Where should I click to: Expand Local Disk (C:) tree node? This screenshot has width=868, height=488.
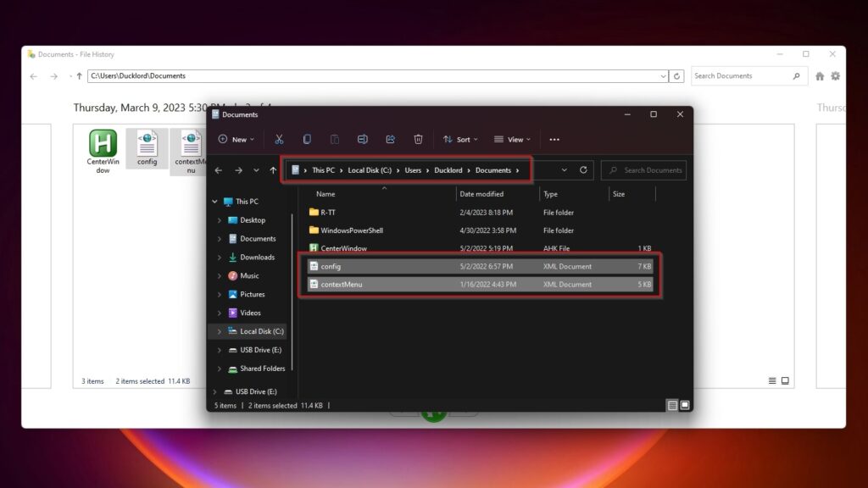tap(220, 331)
